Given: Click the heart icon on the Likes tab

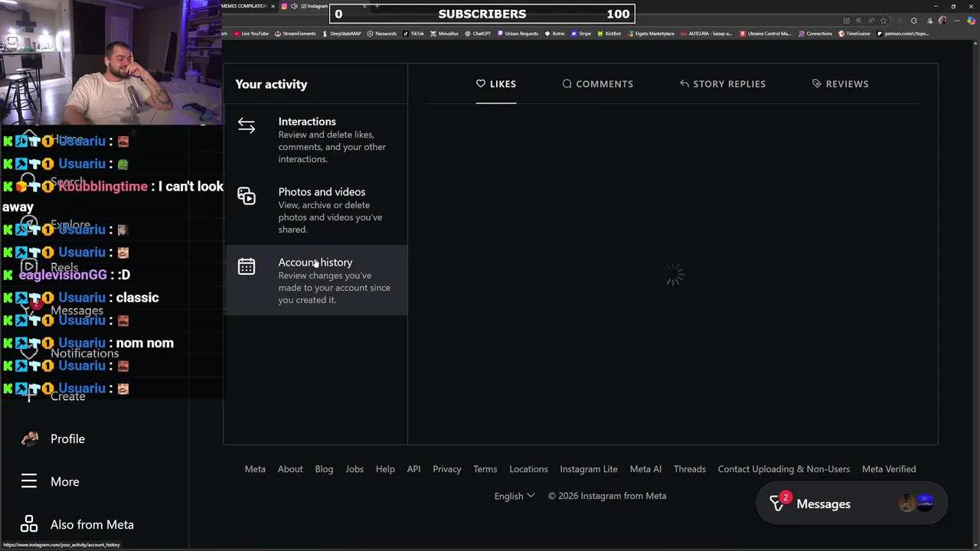Looking at the screenshot, I should [481, 83].
